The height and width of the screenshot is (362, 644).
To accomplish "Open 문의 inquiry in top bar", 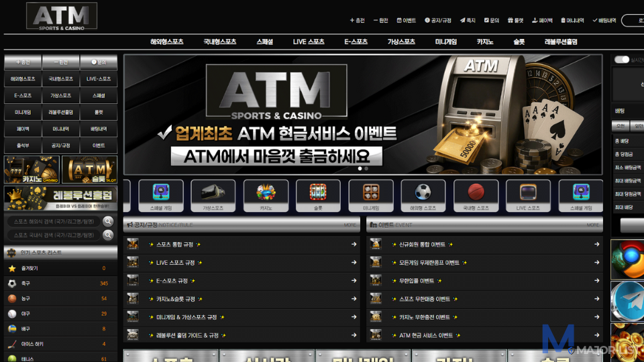I will tap(491, 20).
